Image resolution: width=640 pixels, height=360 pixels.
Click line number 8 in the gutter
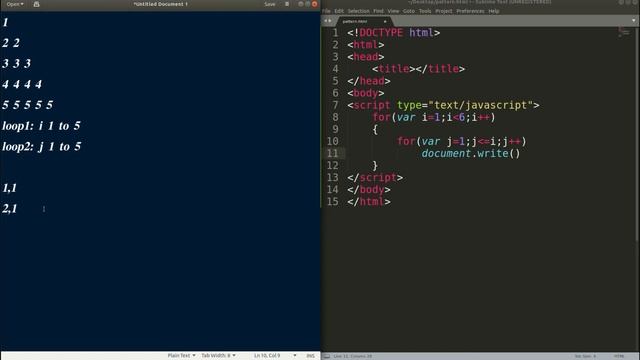(x=336, y=117)
